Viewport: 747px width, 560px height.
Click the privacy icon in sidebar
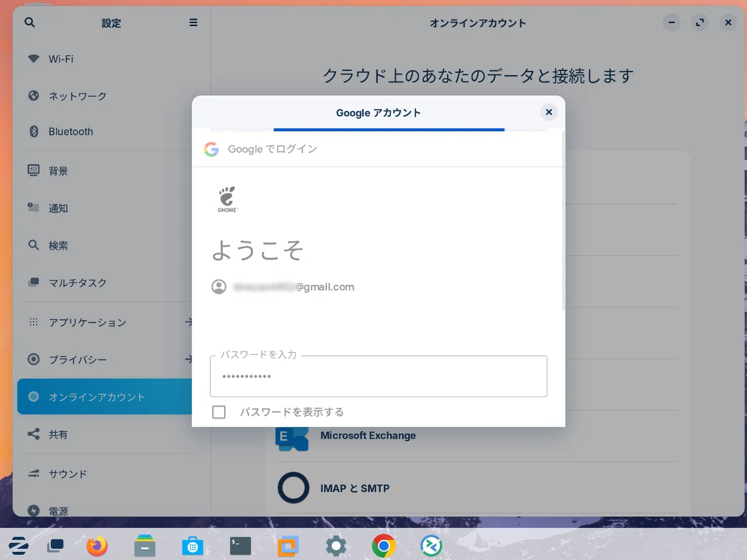34,360
